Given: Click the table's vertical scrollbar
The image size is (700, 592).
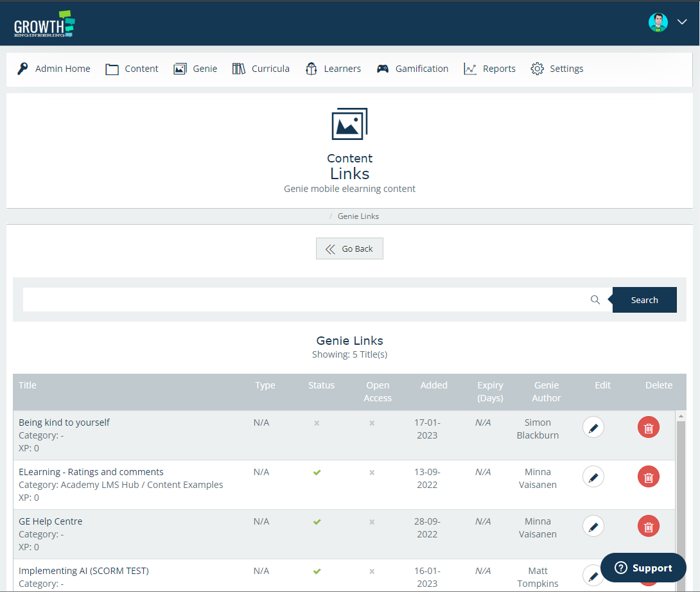Looking at the screenshot, I should coord(681,488).
